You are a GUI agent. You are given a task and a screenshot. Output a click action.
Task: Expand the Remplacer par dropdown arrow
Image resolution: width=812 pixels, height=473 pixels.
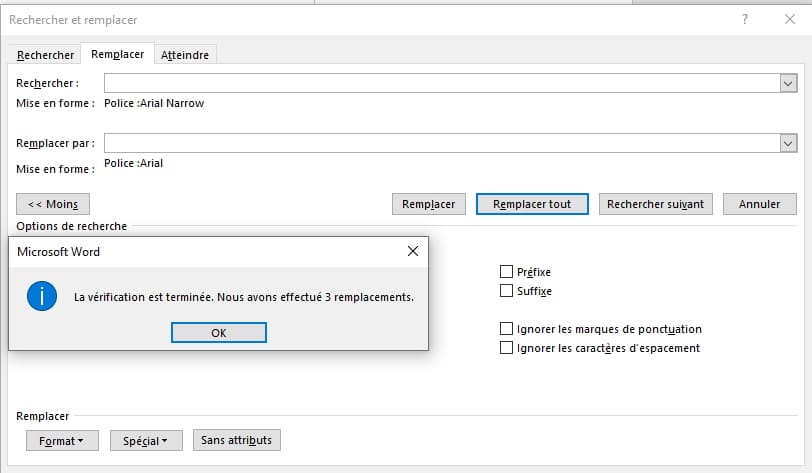(x=787, y=144)
